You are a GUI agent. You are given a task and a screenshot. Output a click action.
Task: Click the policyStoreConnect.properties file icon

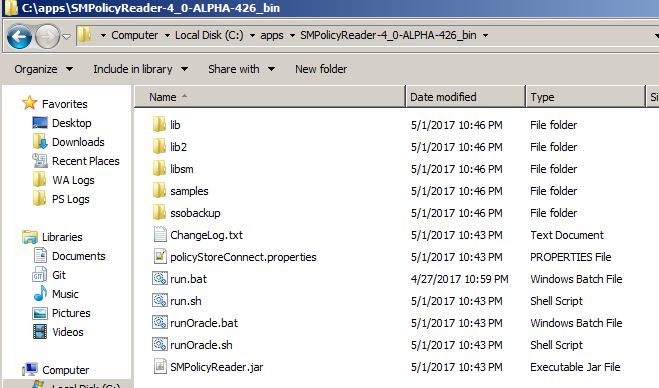(x=160, y=256)
